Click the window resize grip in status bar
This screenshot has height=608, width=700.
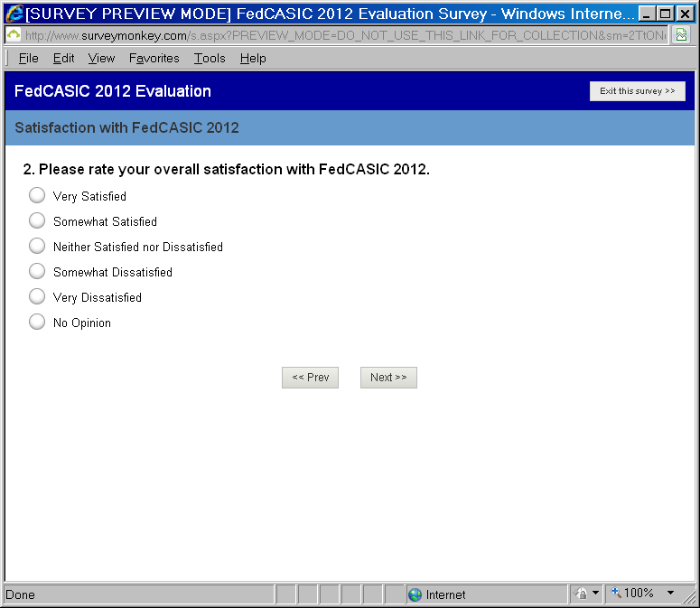click(x=689, y=597)
